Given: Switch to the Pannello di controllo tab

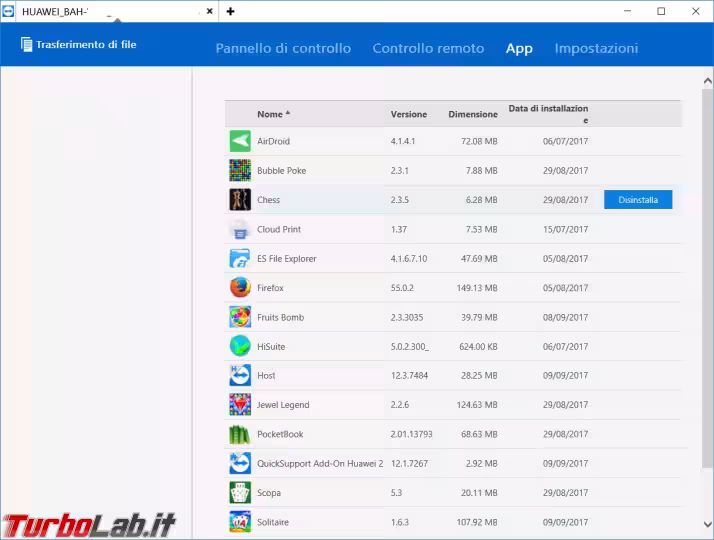Looking at the screenshot, I should coord(283,48).
